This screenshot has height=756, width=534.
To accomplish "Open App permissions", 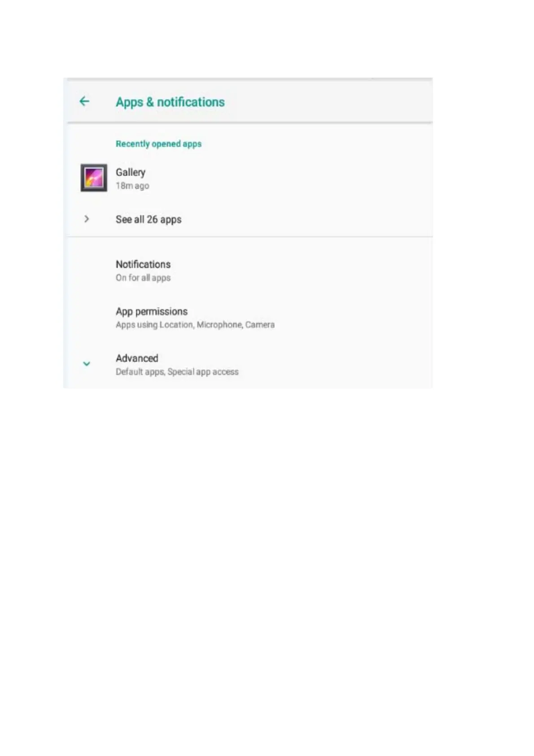I will click(x=249, y=317).
